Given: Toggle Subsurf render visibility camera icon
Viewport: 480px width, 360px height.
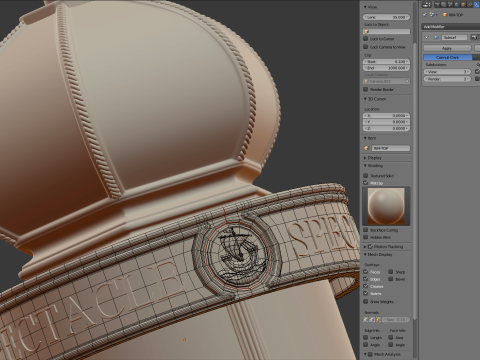Looking at the screenshot, I should pos(474,37).
